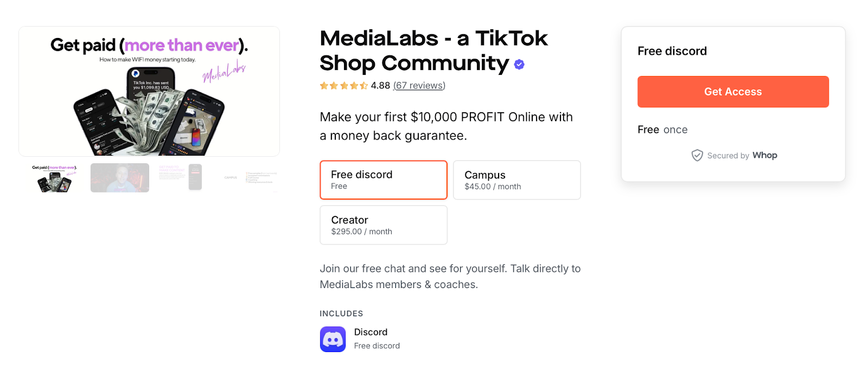The width and height of the screenshot is (868, 390).
Task: Click the verified badge next to the product title
Action: pos(519,64)
